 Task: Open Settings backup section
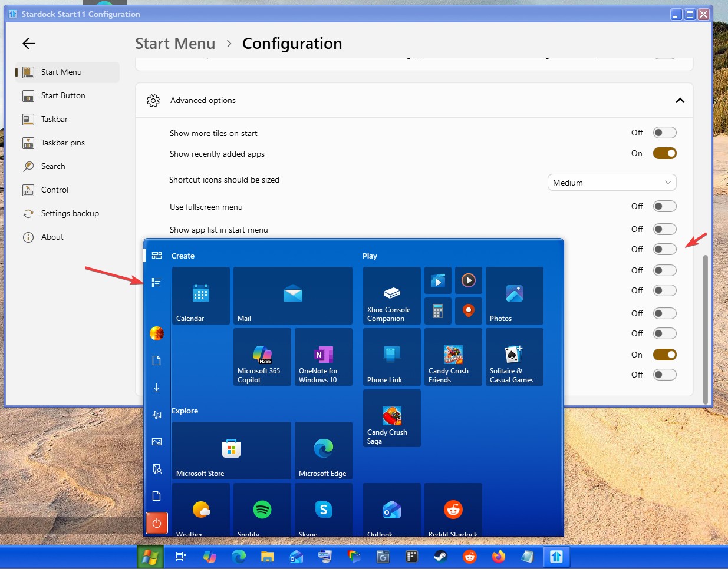pyautogui.click(x=70, y=213)
